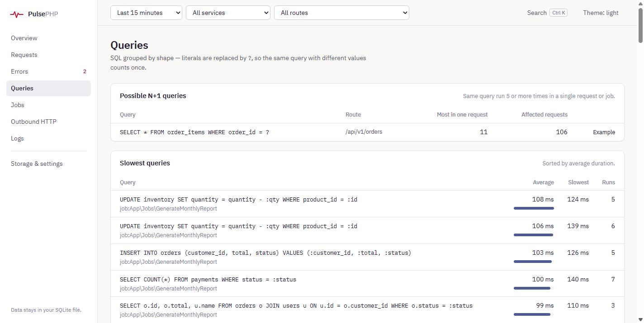Click the /api/v1/orders route cell
The image size is (644, 323).
pos(364,132)
